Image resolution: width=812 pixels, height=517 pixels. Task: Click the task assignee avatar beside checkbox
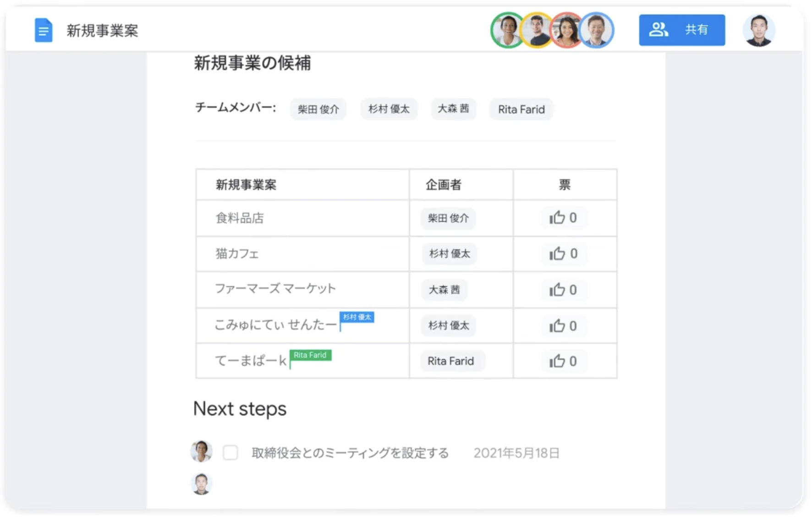click(201, 451)
